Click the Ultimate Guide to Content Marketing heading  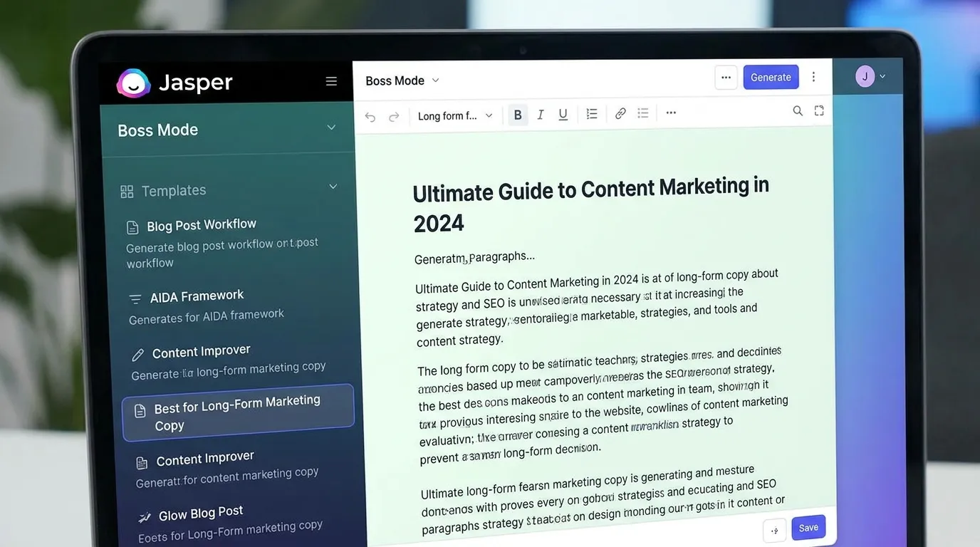(x=591, y=205)
